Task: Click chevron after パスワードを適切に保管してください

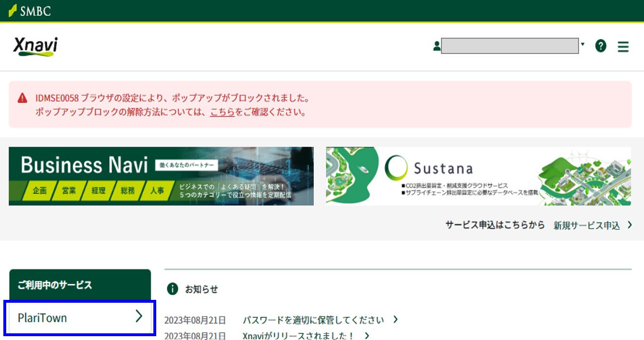Action: click(x=395, y=319)
